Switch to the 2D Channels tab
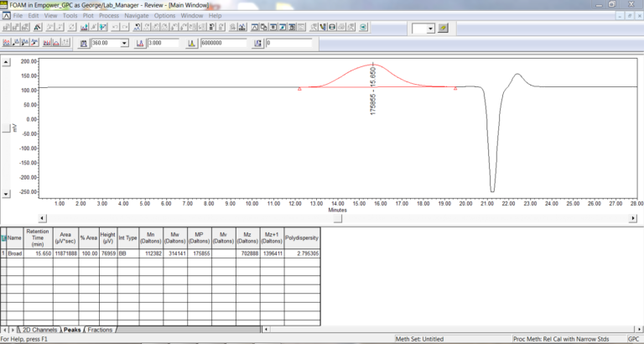The width and height of the screenshot is (644, 344). tap(39, 330)
